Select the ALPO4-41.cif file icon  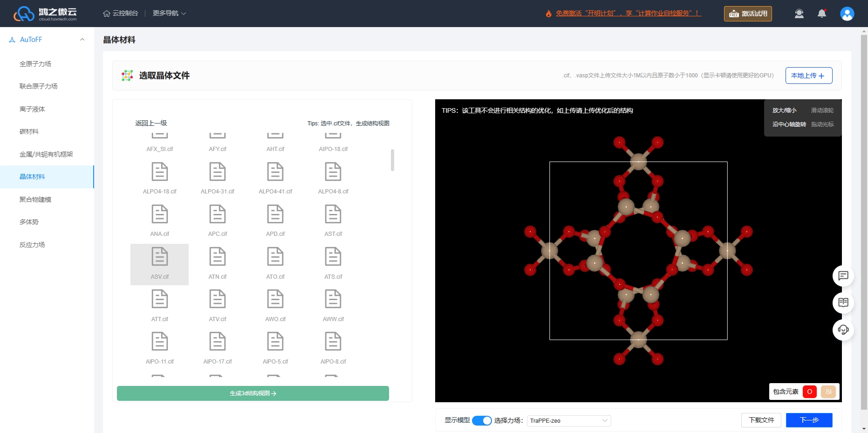(275, 172)
